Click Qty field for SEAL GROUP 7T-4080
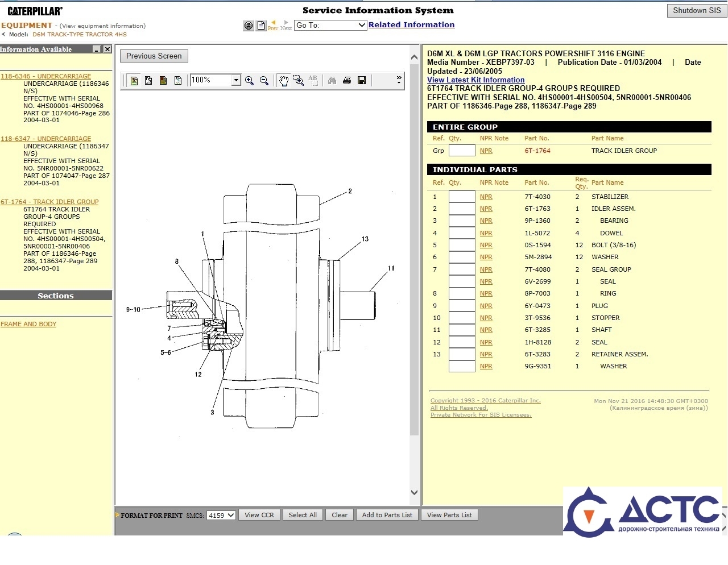The image size is (728, 565). tap(462, 269)
